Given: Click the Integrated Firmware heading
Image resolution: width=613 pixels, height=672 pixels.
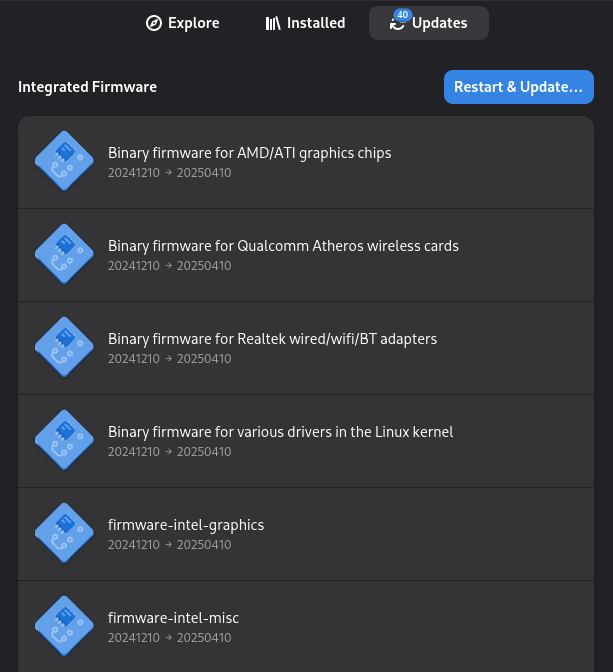Looking at the screenshot, I should tap(87, 87).
